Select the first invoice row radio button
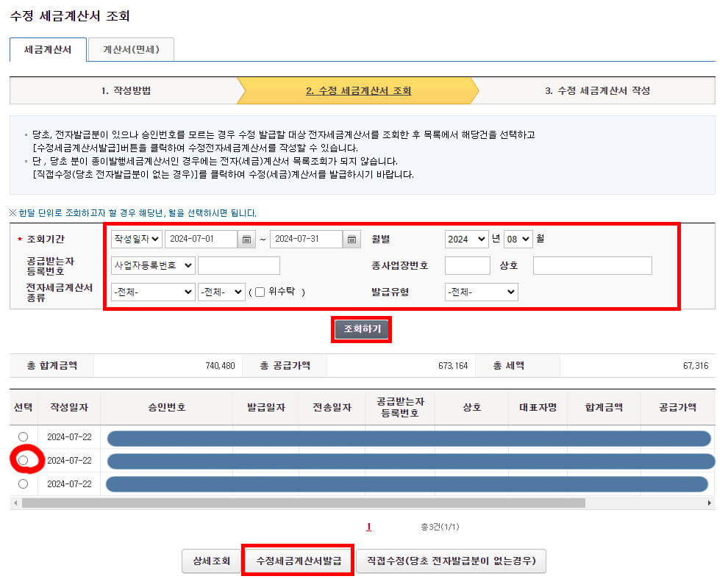Image resolution: width=728 pixels, height=579 pixels. 23,438
